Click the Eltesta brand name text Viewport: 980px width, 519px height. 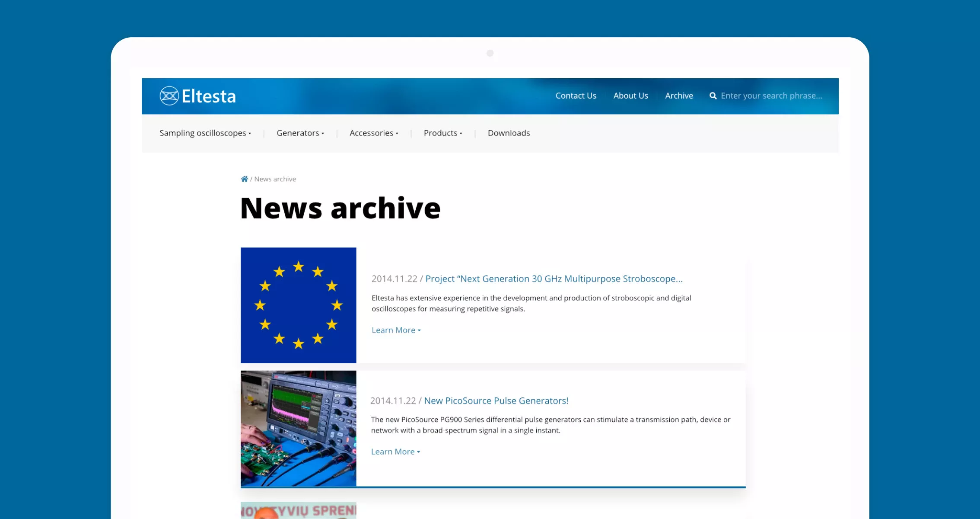coord(209,96)
